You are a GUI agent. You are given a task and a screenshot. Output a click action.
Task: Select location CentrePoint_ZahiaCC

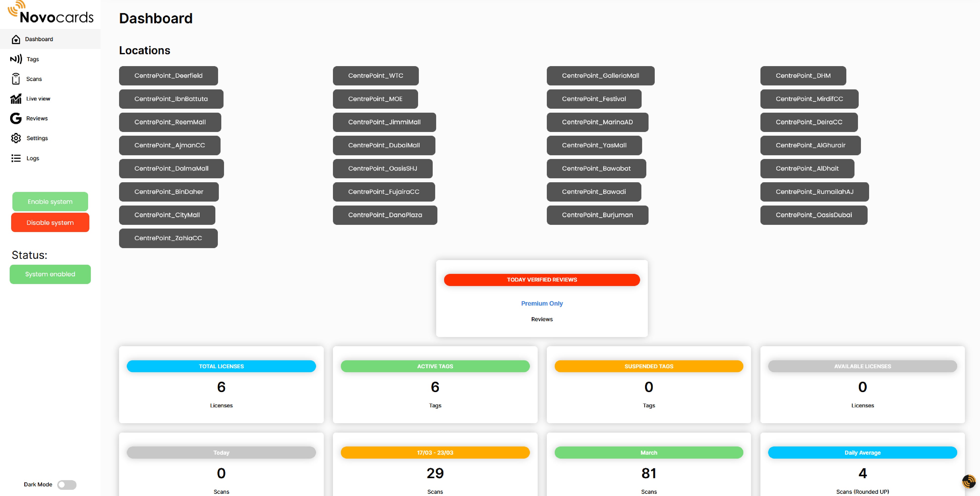pos(168,238)
